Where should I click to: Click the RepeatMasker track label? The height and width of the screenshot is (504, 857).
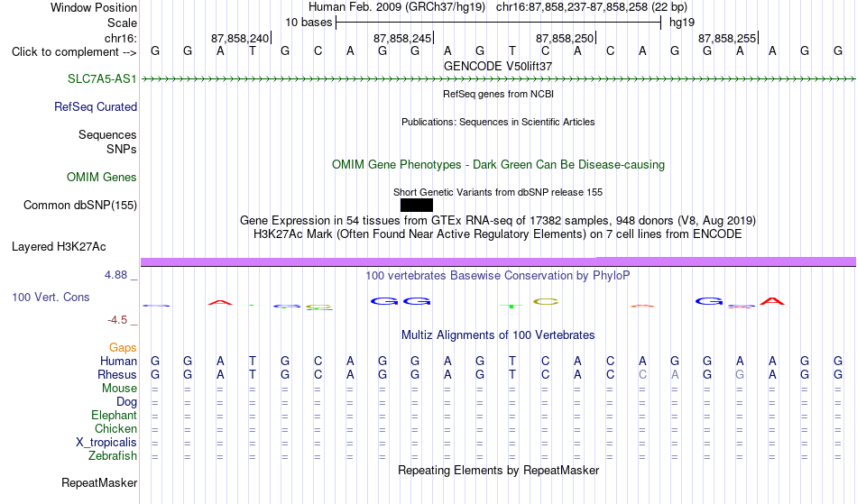pyautogui.click(x=99, y=482)
